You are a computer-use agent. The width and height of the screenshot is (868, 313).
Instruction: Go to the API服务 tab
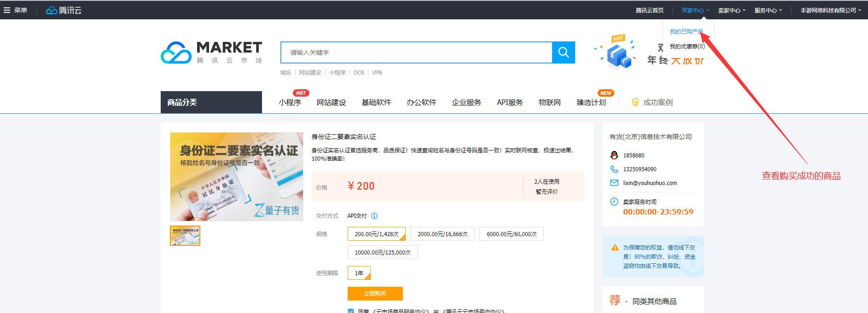point(510,102)
